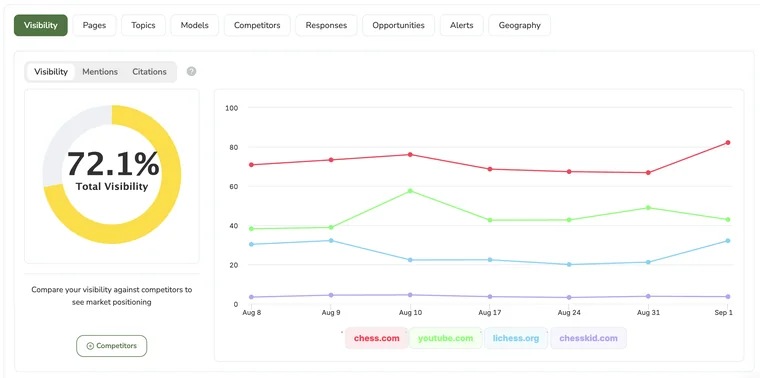
Task: Click the Aug 17 axis label
Action: [490, 313]
